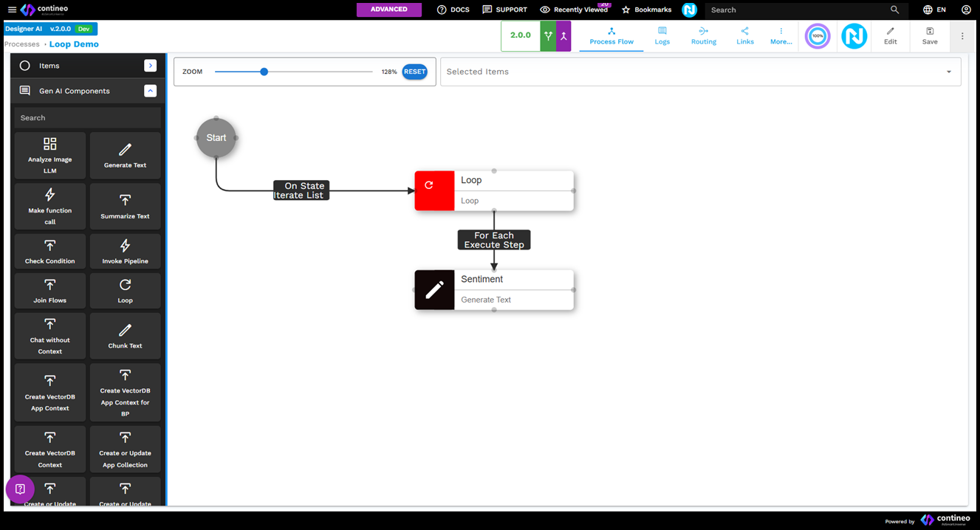The width and height of the screenshot is (980, 530).
Task: Click the Analyze Image LLM component
Action: (x=50, y=155)
